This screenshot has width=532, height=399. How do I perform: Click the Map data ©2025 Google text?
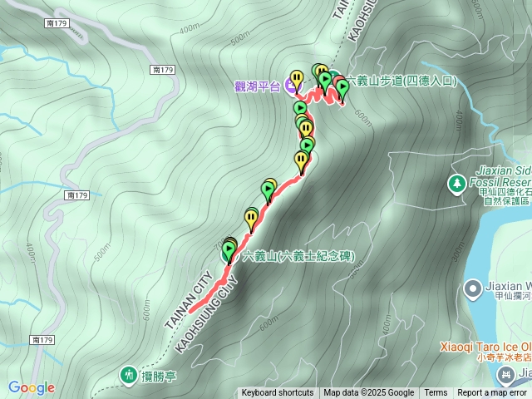coord(369,392)
